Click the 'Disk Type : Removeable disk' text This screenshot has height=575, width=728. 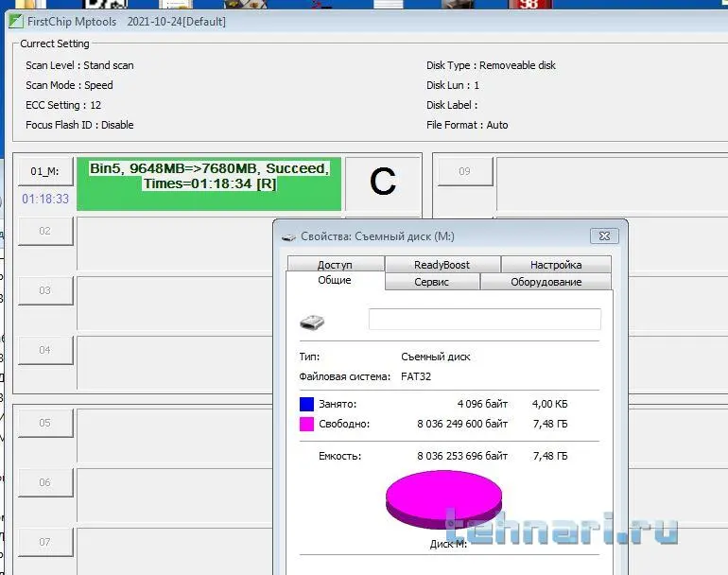pyautogui.click(x=491, y=65)
